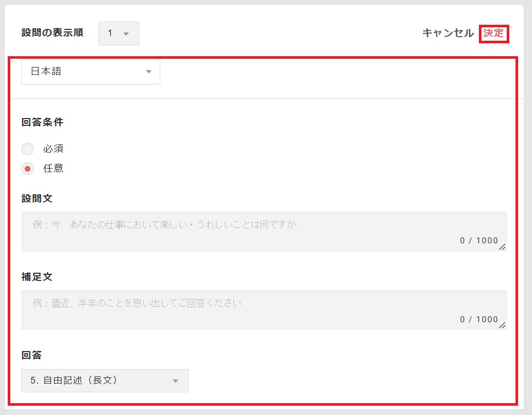
Task: Click the 決定 button to confirm
Action: pos(493,34)
